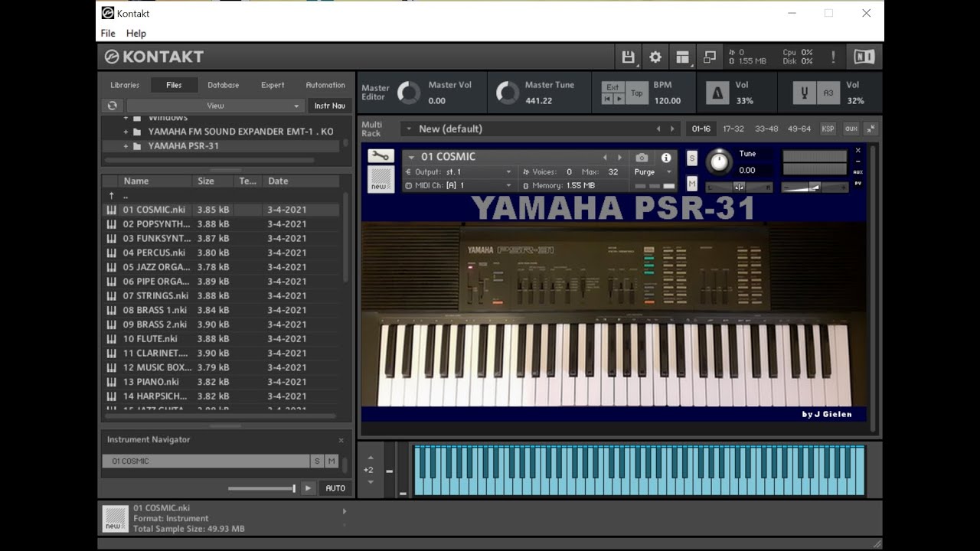Image resolution: width=980 pixels, height=551 pixels.
Task: Mute the 01 COSMIC instrument in the rack
Action: coord(692,184)
